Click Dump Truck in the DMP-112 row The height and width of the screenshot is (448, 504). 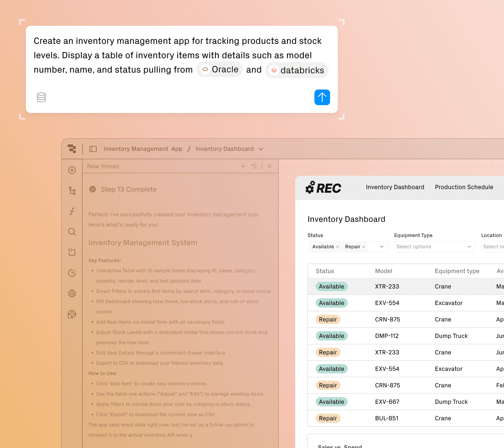(451, 336)
